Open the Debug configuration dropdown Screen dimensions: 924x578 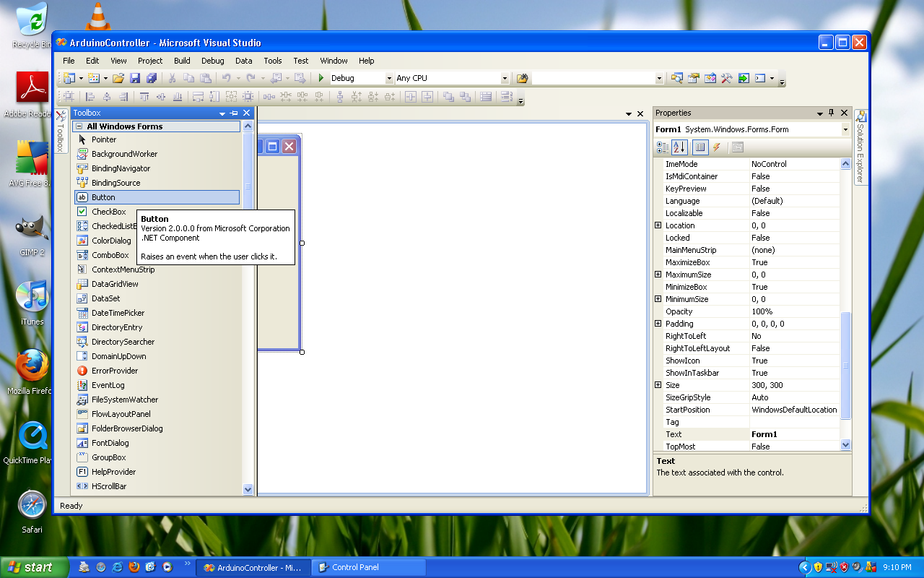pos(389,78)
